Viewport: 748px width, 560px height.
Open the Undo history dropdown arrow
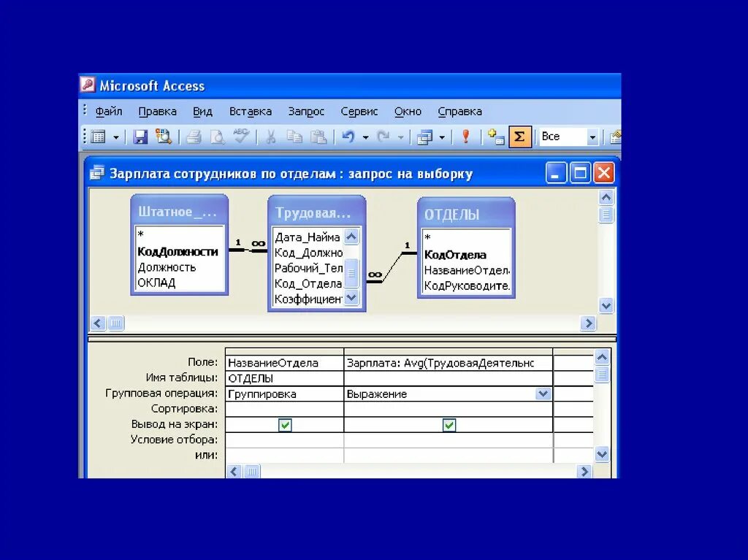coord(365,137)
